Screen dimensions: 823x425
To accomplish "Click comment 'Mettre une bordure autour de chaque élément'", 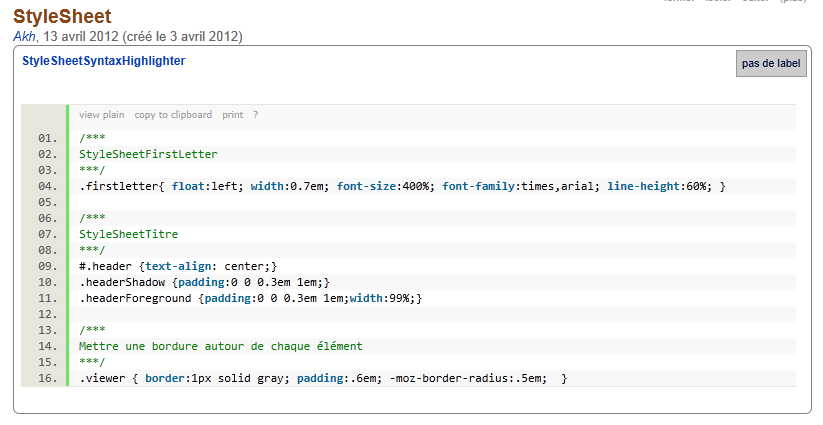I will [220, 346].
